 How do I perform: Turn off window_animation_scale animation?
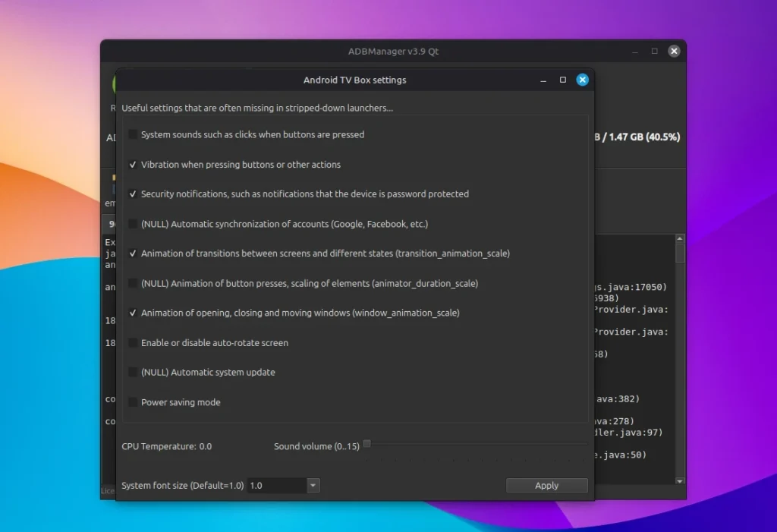point(134,313)
